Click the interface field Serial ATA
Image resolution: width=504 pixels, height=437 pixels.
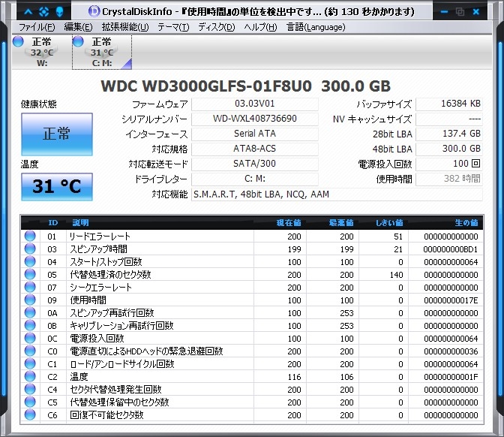click(254, 134)
